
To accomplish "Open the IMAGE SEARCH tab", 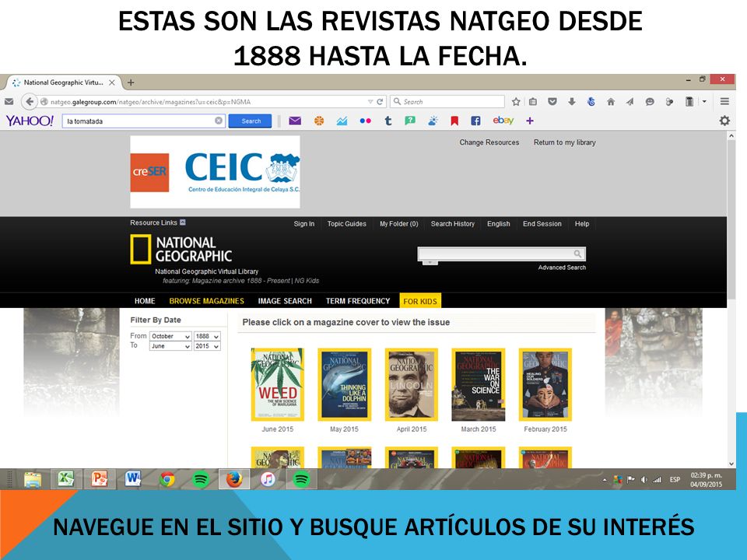I will tap(285, 301).
